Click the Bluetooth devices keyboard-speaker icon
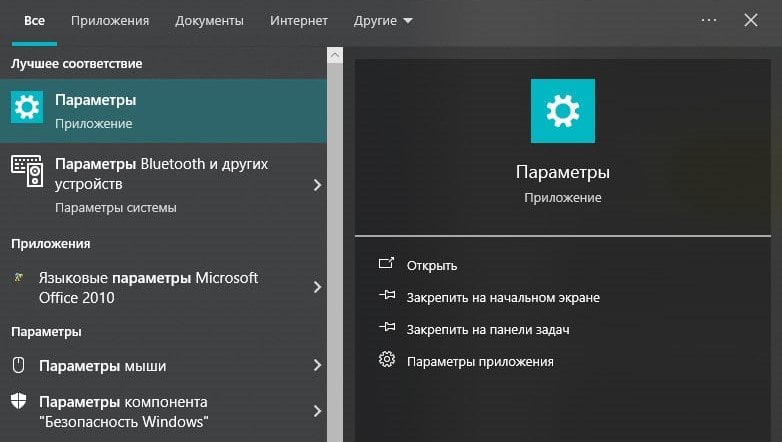The image size is (782, 442). click(x=27, y=171)
